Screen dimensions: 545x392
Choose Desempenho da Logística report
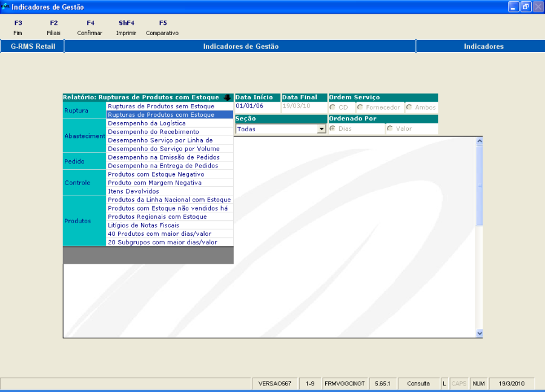tap(170, 123)
